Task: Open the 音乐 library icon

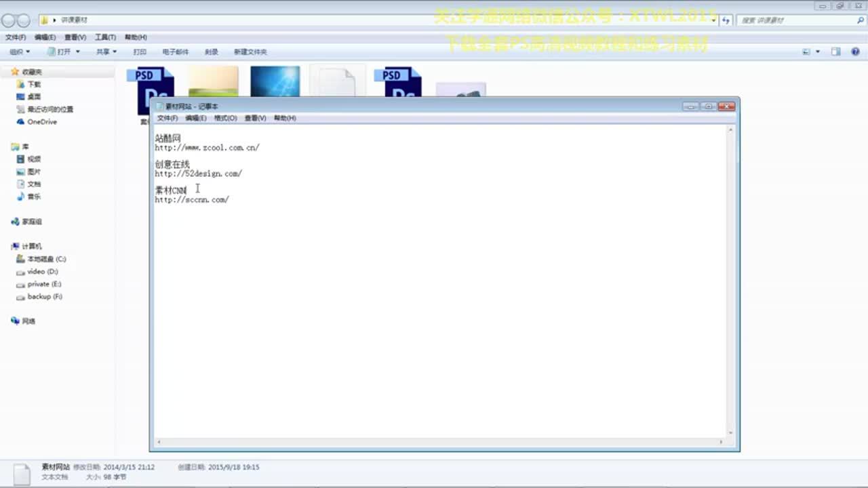Action: pos(20,197)
